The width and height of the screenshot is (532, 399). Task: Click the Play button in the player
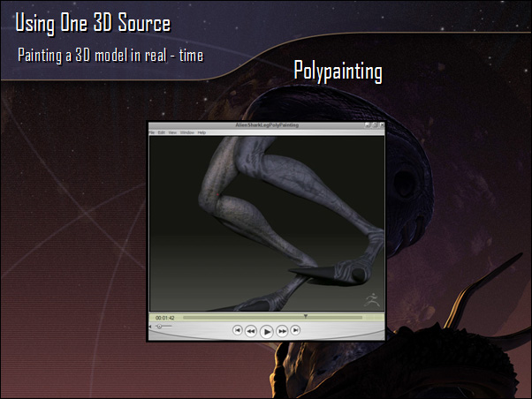point(267,331)
